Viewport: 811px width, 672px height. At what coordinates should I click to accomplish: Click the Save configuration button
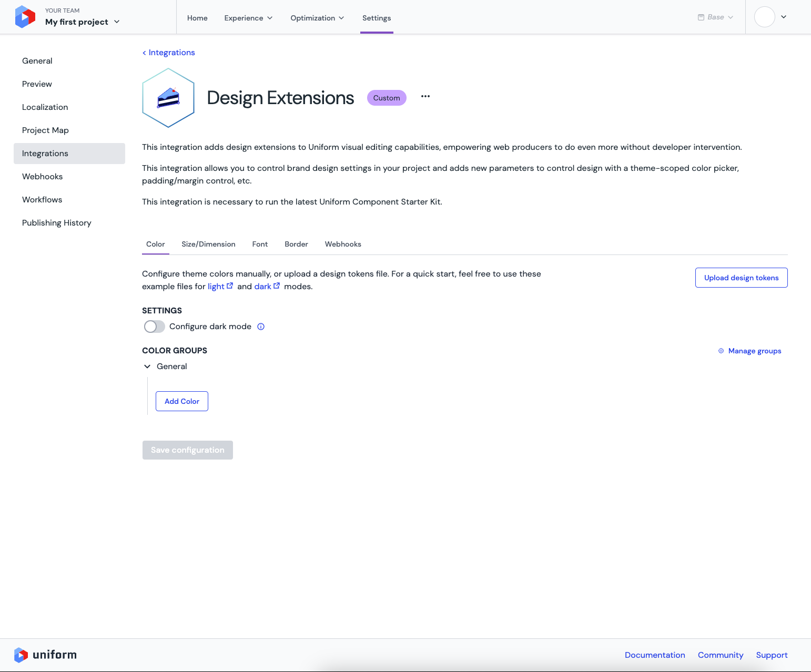coord(188,450)
